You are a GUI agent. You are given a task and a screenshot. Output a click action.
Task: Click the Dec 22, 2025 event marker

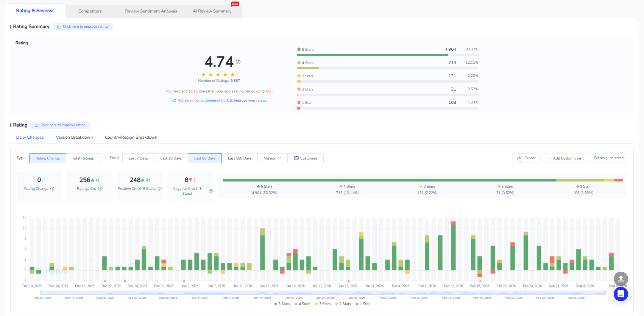tap(105, 281)
